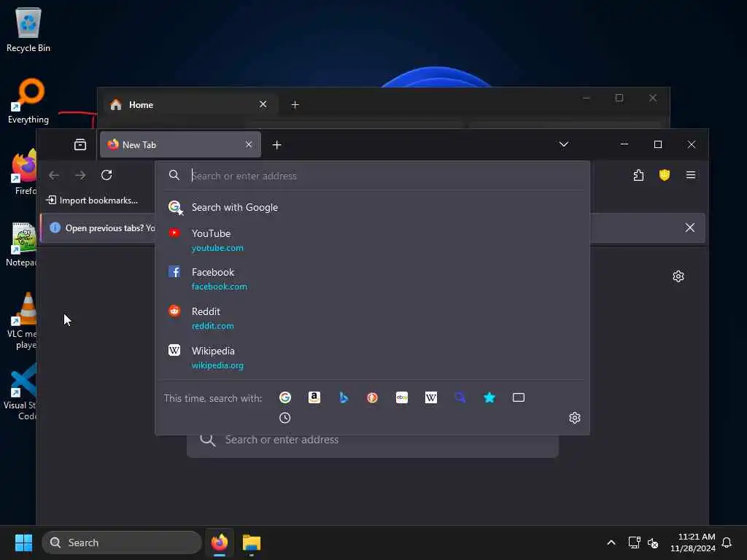Select the New Tab tab
Image resolution: width=747 pixels, height=560 pixels.
tap(180, 145)
